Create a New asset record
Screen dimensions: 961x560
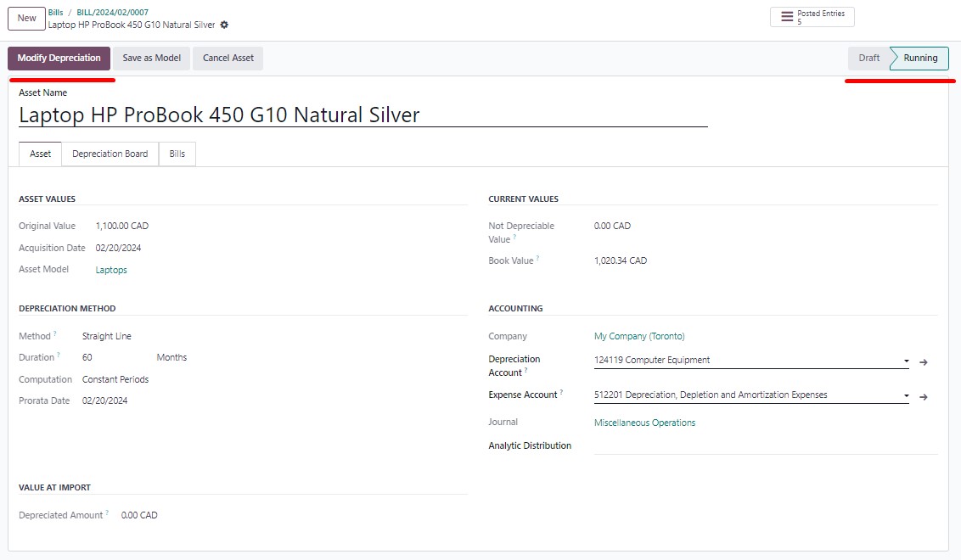(26, 19)
